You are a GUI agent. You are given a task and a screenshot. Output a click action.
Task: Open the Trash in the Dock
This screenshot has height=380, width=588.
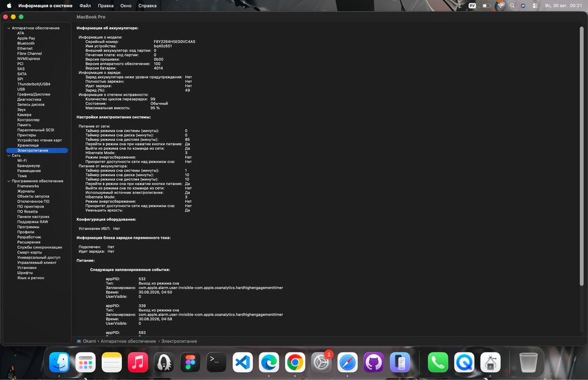pos(529,362)
